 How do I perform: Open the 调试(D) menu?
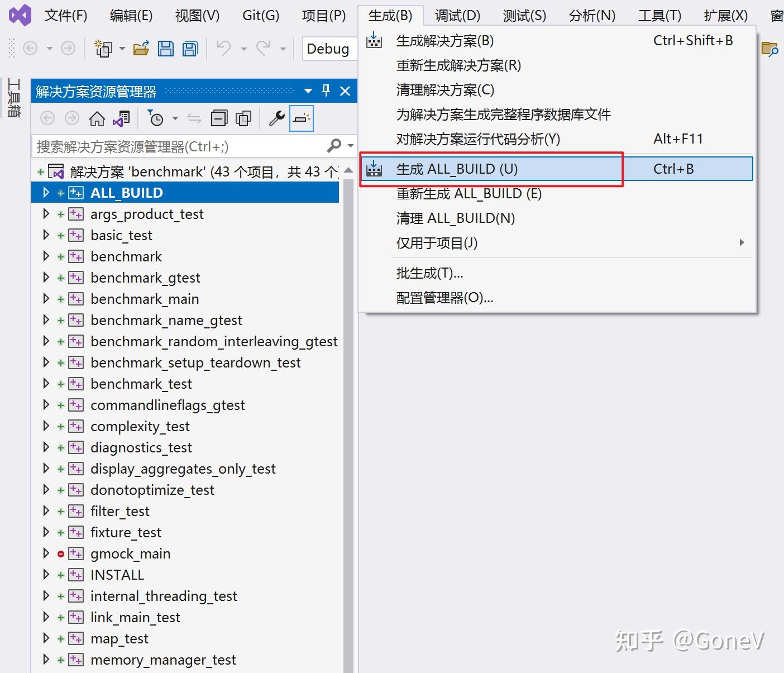pyautogui.click(x=457, y=15)
